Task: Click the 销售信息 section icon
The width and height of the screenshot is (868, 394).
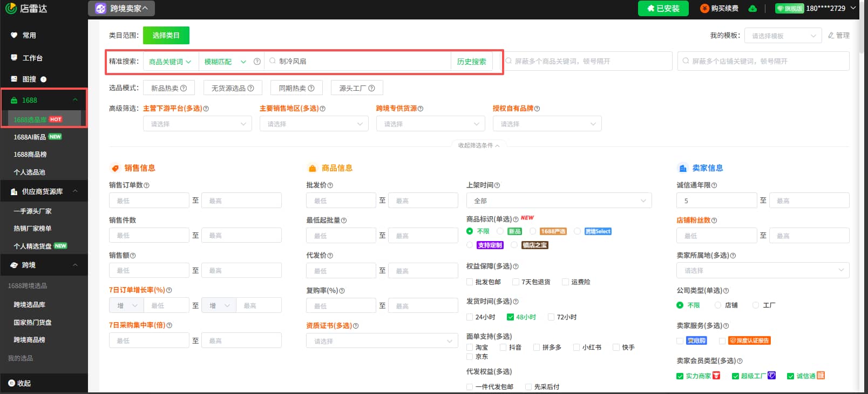Action: point(114,168)
